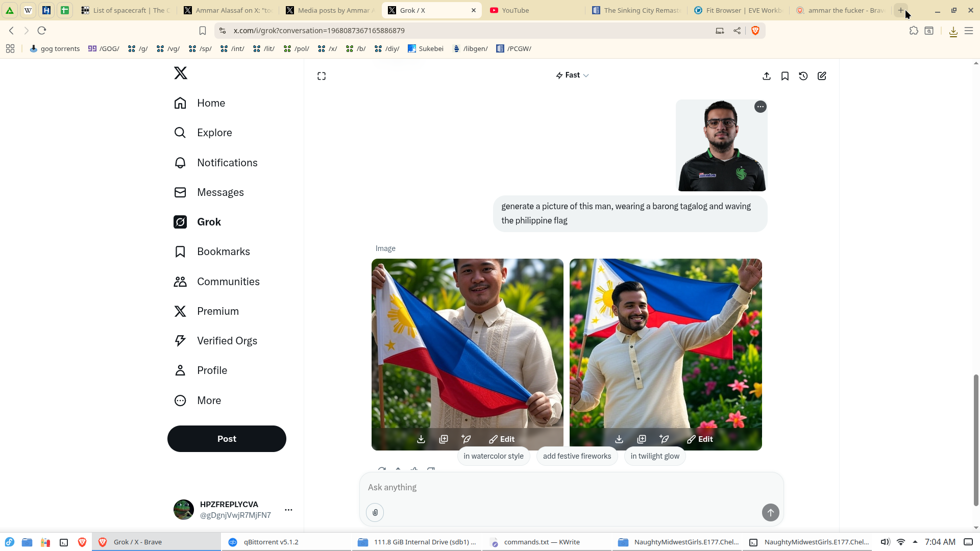Open options on uploaded man photo
Image resolution: width=980 pixels, height=551 pixels.
coord(761,107)
